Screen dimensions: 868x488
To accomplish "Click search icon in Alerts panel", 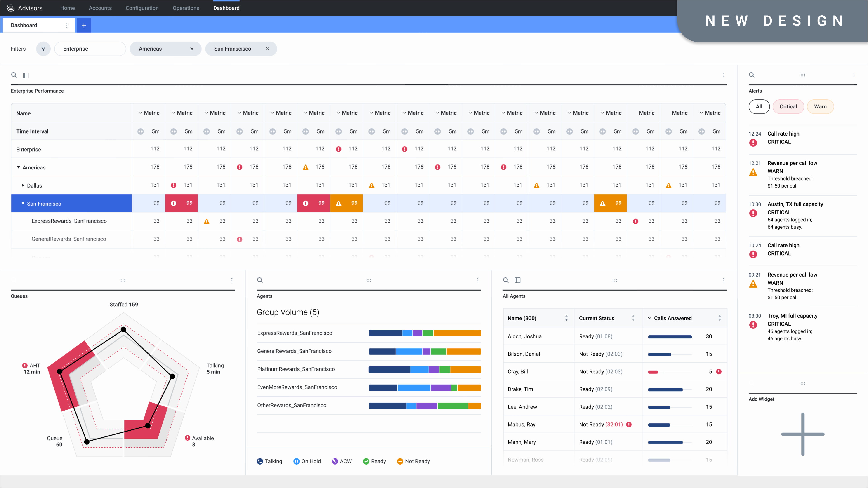I will click(751, 75).
